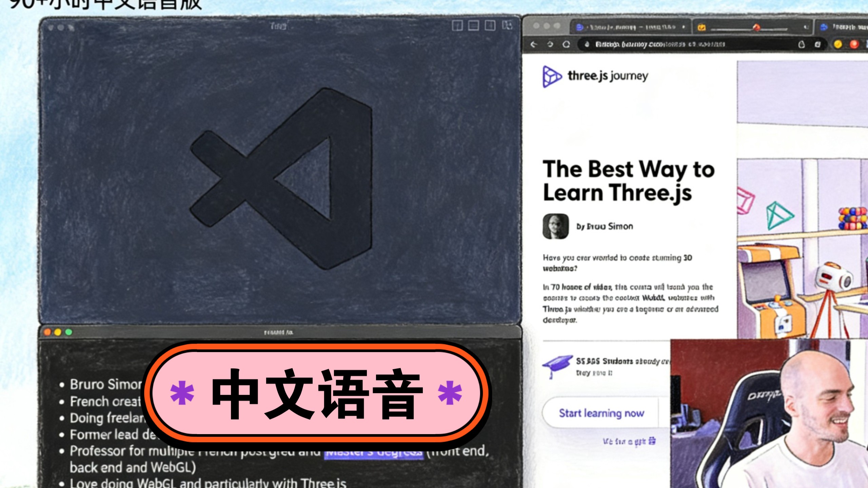Click the share icon in address bar
Image resolution: width=868 pixels, height=488 pixels.
click(802, 44)
